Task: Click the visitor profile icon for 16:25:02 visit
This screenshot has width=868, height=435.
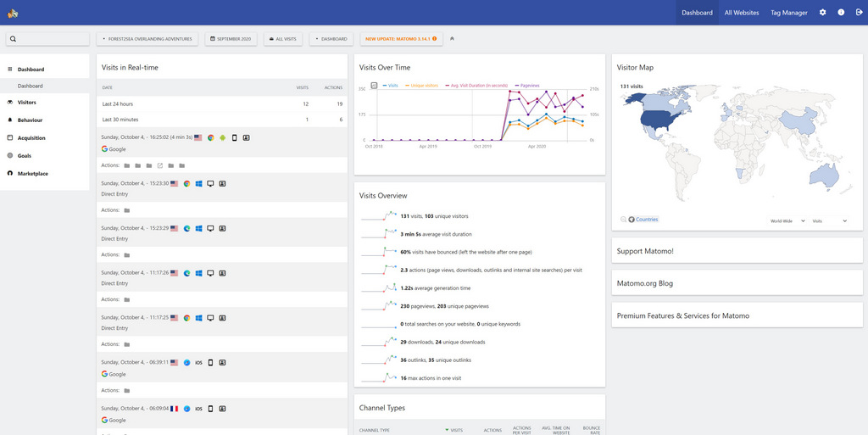Action: point(247,137)
